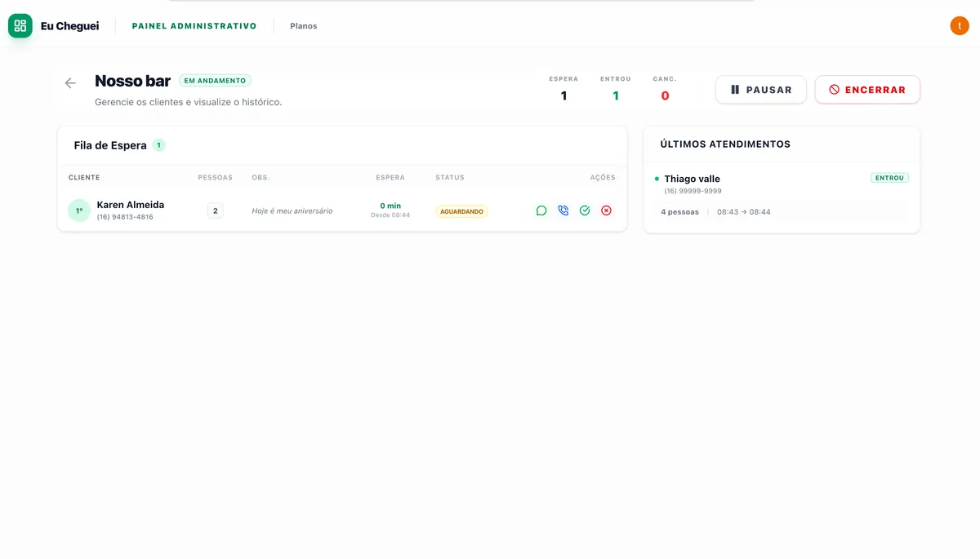980x559 pixels.
Task: Pause the queue with the PAUSAR button
Action: click(x=760, y=90)
